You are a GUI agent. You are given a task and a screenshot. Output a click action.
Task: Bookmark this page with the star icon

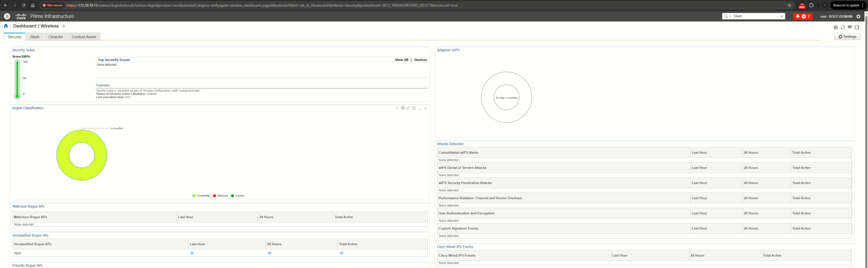(x=789, y=5)
